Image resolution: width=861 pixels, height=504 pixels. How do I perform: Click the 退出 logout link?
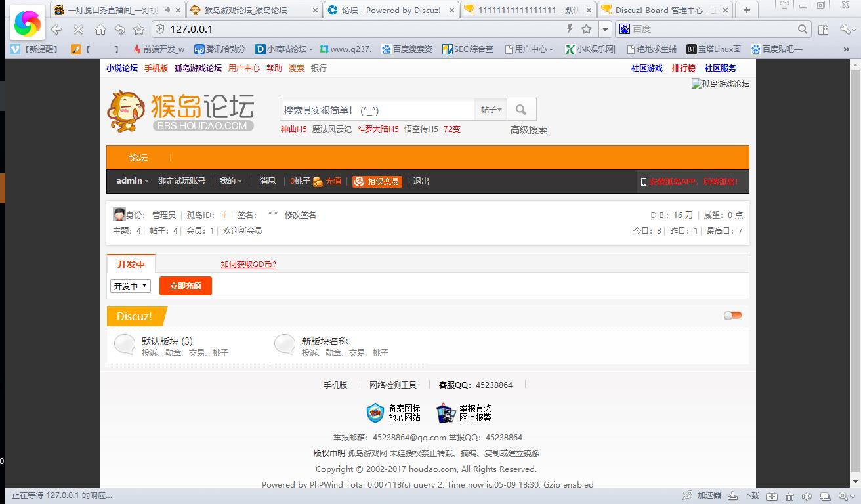421,181
